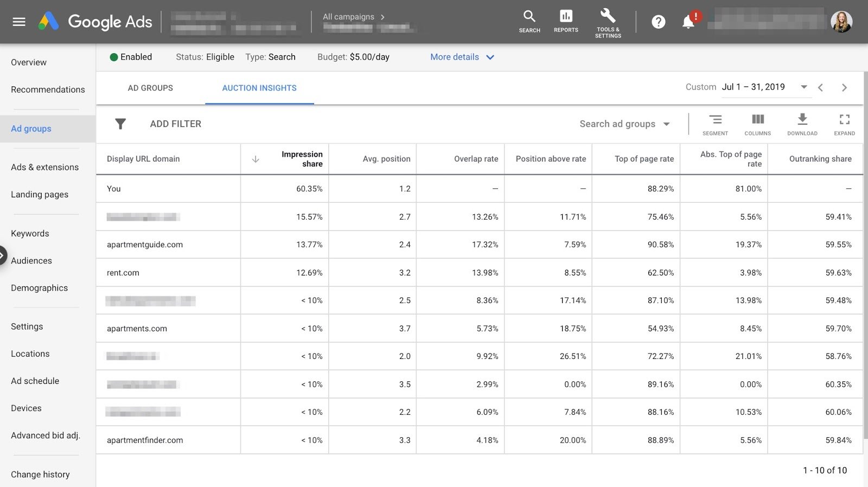The image size is (868, 487).
Task: Open Search ad groups dropdown
Action: click(x=624, y=124)
